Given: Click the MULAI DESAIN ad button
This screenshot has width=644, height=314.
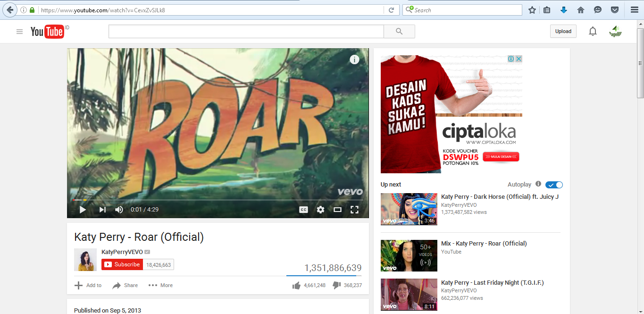Looking at the screenshot, I should [501, 156].
